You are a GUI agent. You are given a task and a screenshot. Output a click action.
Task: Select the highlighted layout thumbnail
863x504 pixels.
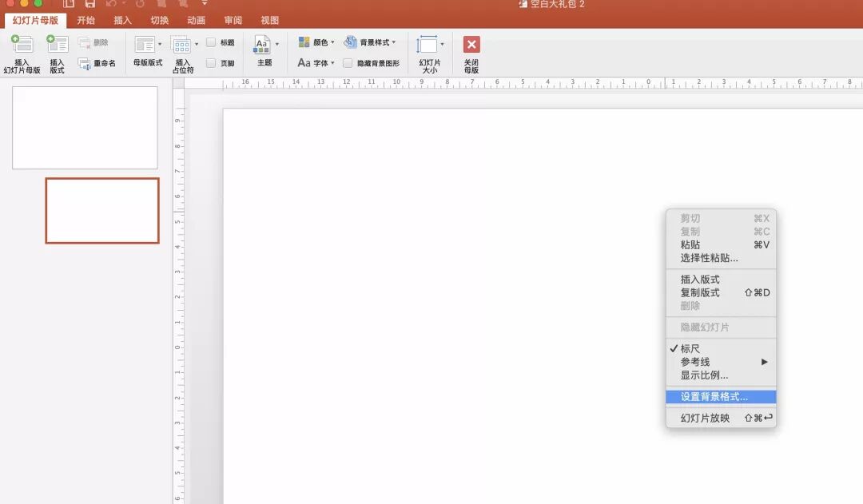(x=102, y=211)
